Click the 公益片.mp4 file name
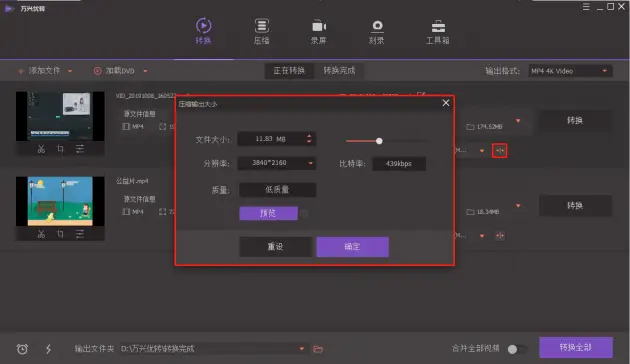 click(132, 181)
